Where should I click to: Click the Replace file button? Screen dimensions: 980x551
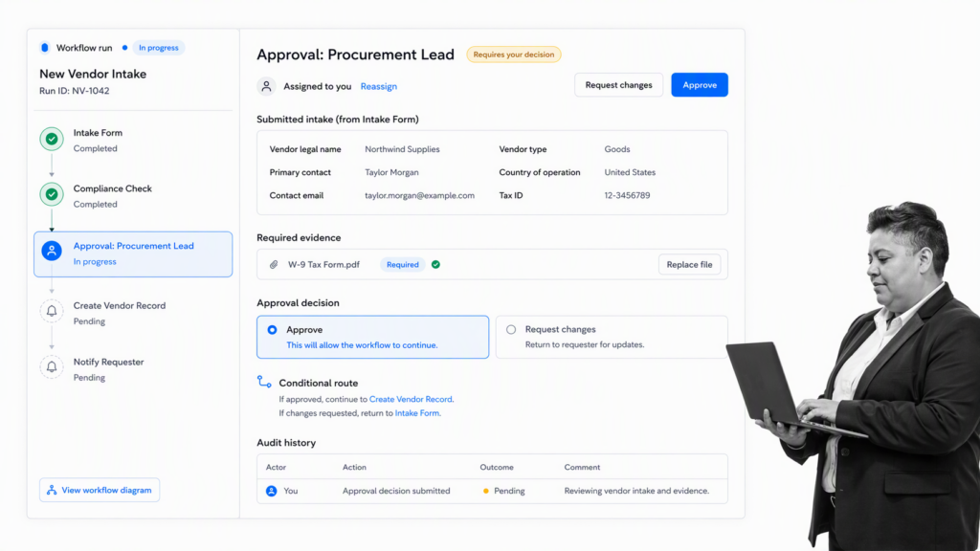689,265
